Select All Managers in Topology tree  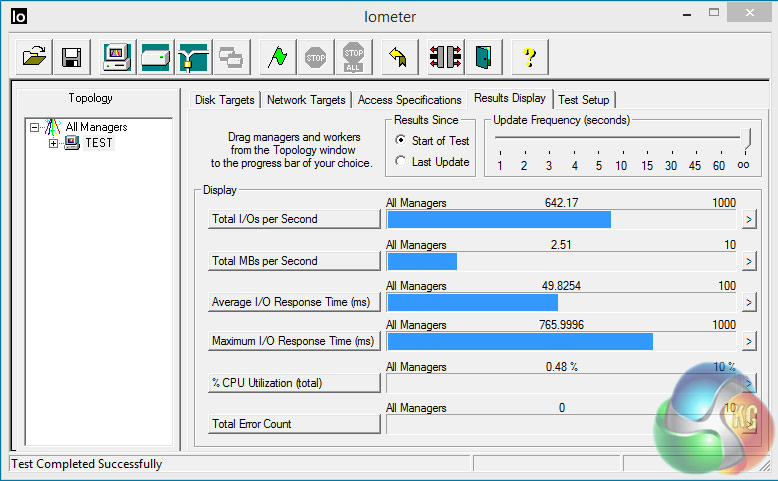[x=96, y=127]
